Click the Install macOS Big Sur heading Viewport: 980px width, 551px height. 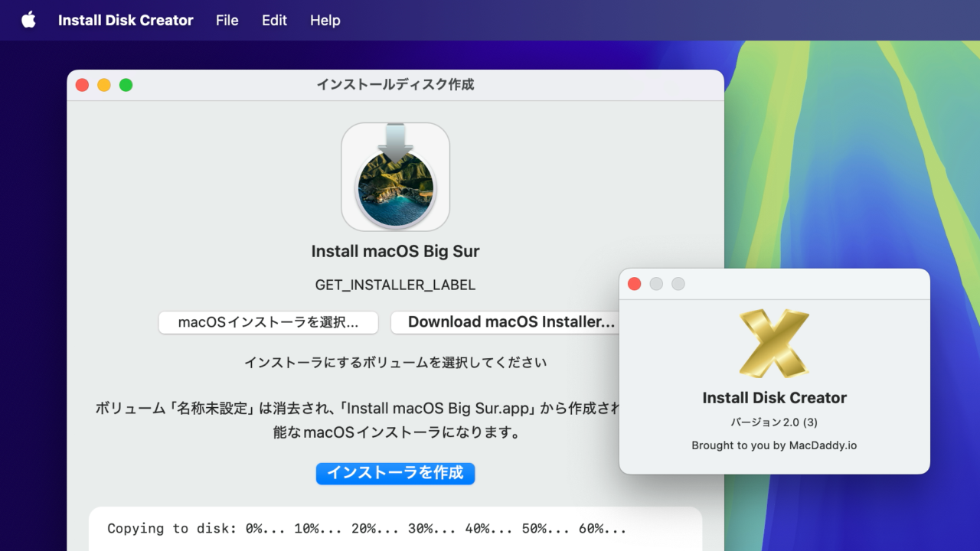pos(395,251)
